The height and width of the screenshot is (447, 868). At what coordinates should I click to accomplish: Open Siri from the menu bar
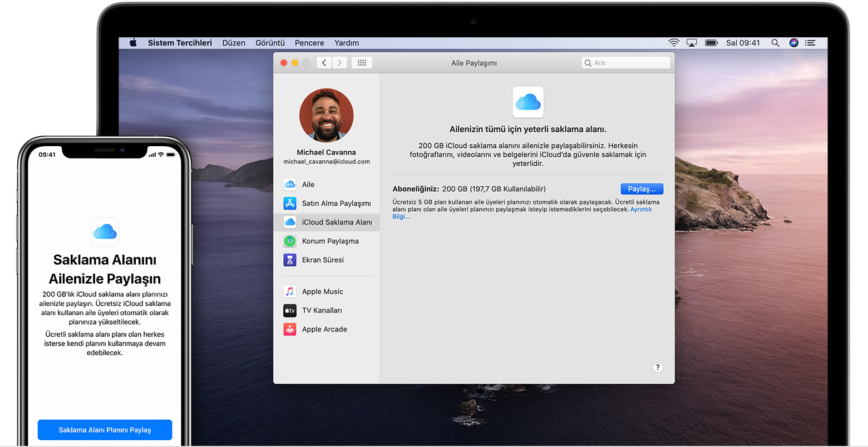click(x=794, y=43)
